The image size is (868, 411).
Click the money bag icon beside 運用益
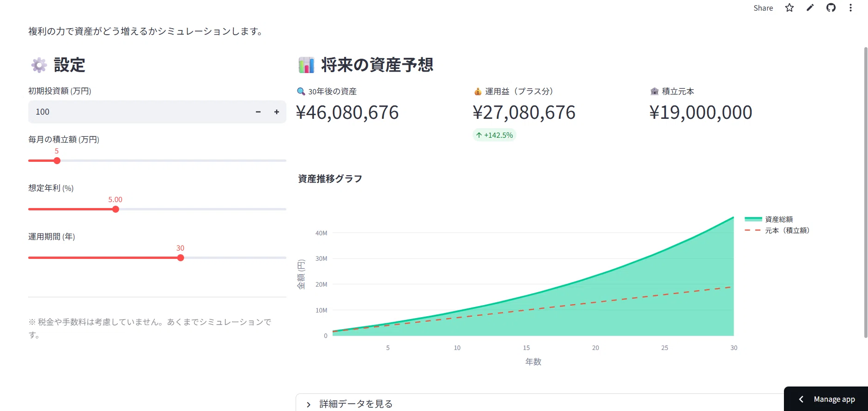tap(478, 92)
